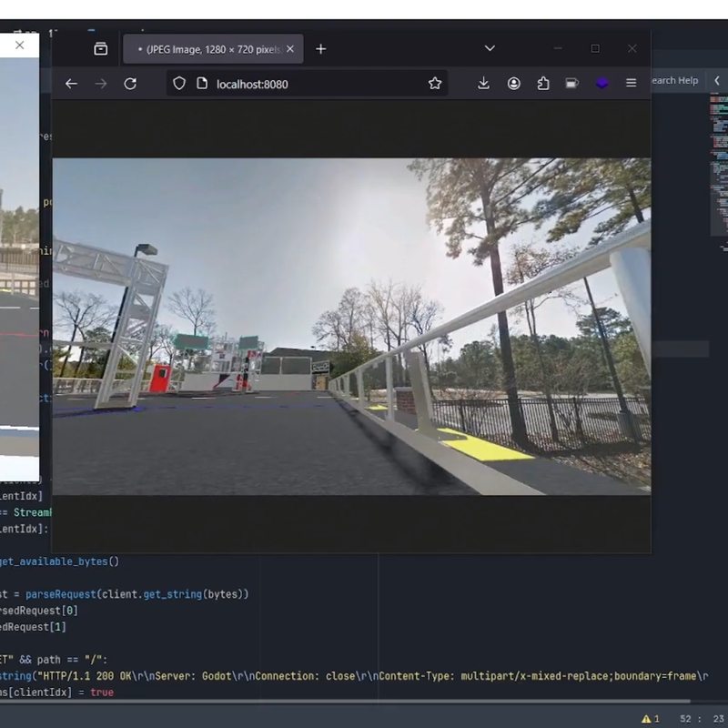Click the Search Help field

(x=675, y=81)
